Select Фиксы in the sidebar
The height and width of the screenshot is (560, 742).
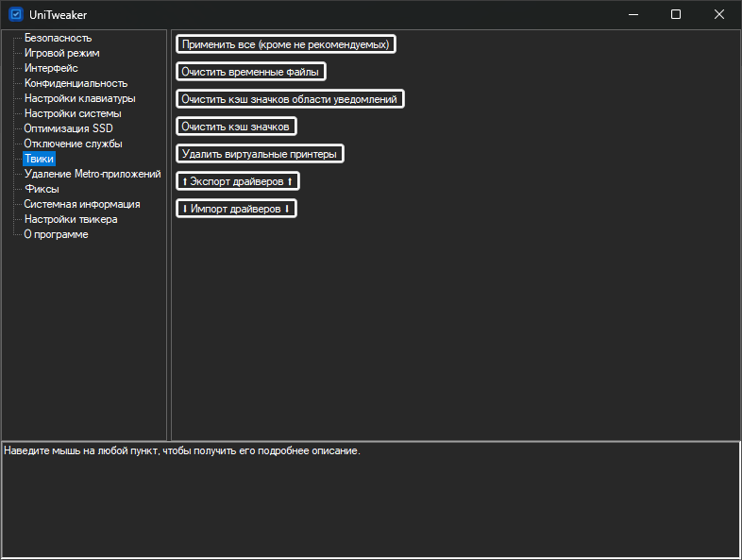(x=42, y=189)
